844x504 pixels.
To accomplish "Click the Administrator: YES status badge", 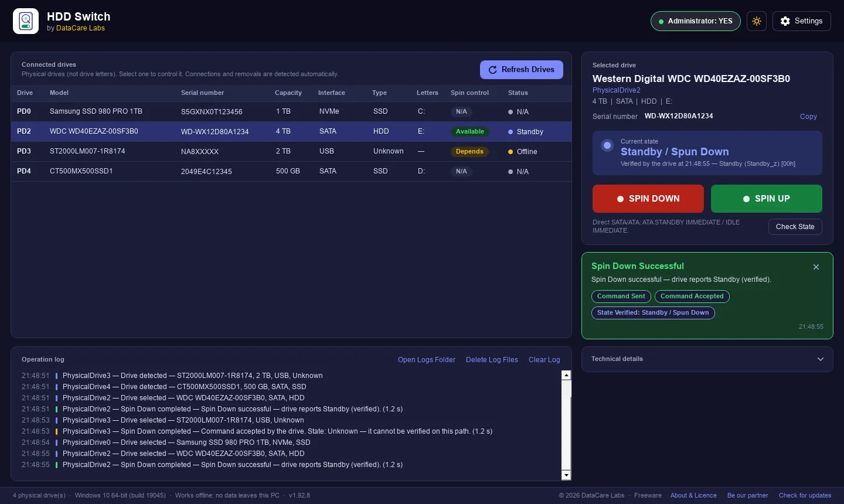I will 696,21.
